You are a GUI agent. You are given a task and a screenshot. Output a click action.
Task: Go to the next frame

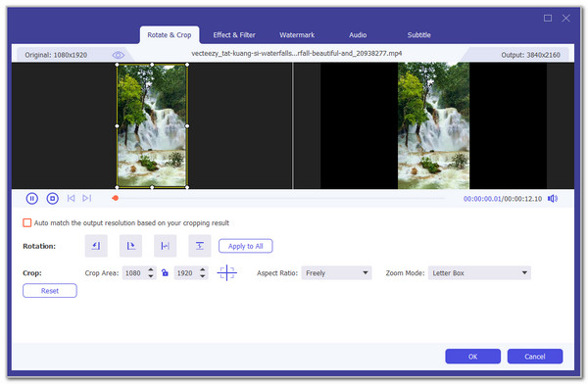point(86,198)
